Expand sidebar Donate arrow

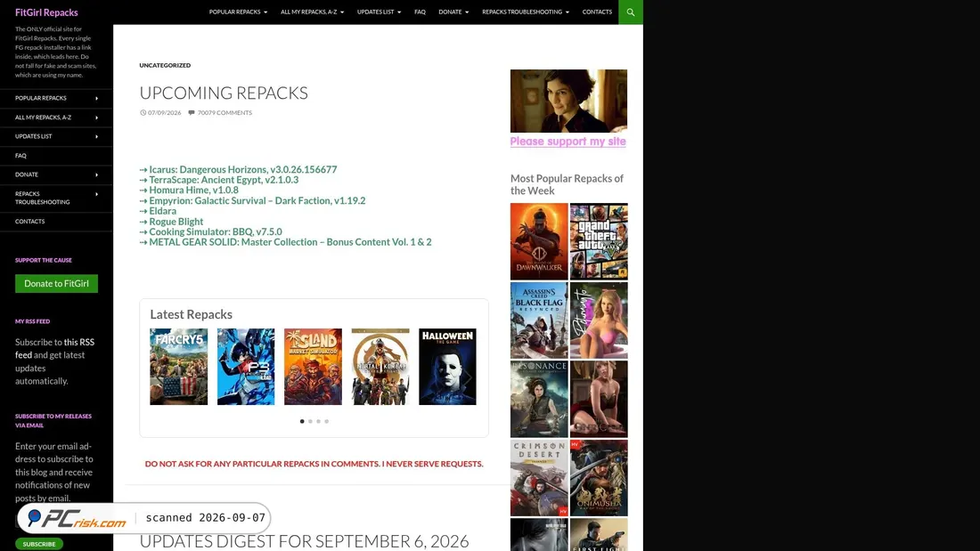tap(96, 175)
